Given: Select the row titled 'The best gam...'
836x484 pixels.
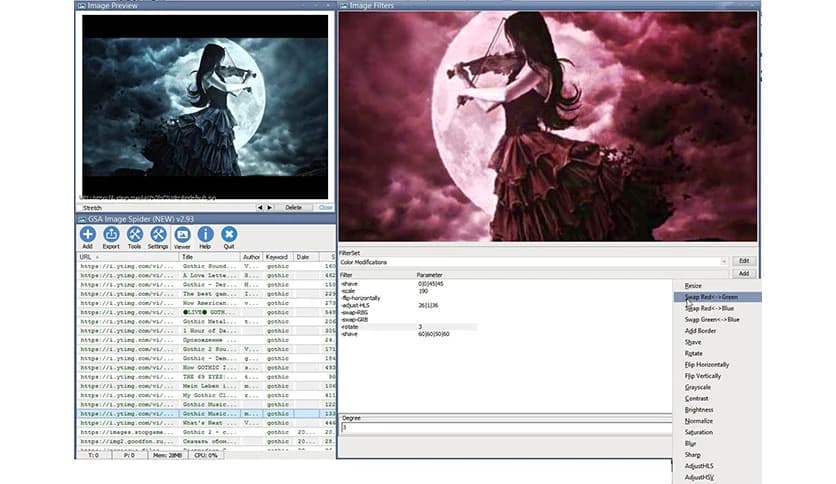Looking at the screenshot, I should click(x=207, y=294).
